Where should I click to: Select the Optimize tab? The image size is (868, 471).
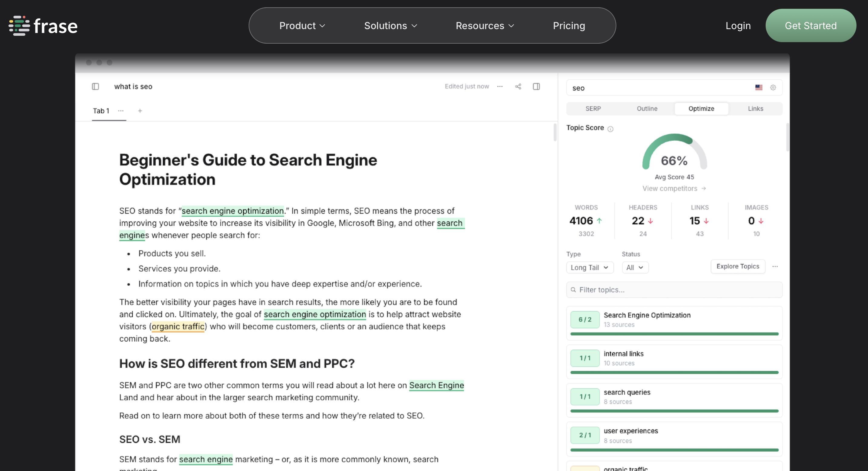701,109
